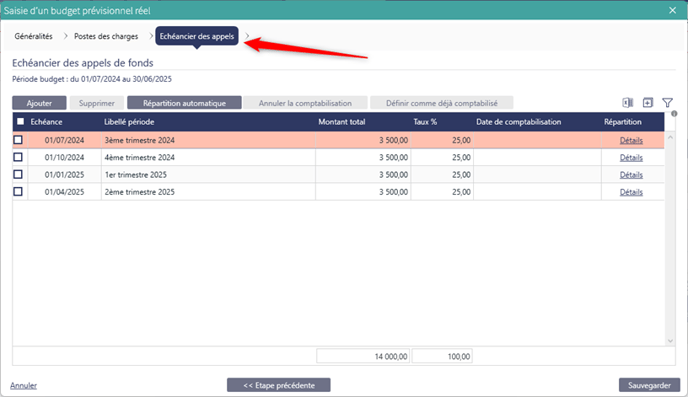The height and width of the screenshot is (397, 688).
Task: Check the box for the 01/07/2024 row
Action: pyautogui.click(x=18, y=140)
